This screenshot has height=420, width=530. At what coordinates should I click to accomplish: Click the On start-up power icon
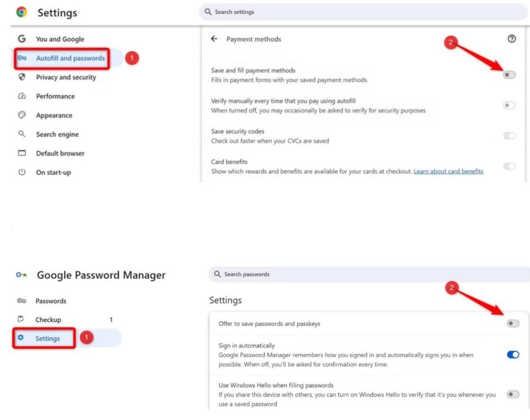click(x=22, y=172)
